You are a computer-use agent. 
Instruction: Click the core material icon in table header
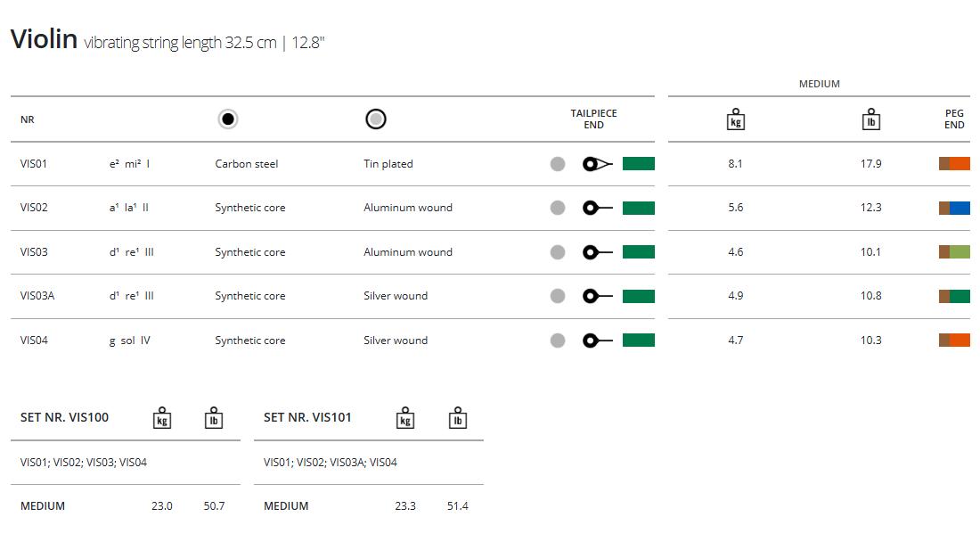(228, 119)
